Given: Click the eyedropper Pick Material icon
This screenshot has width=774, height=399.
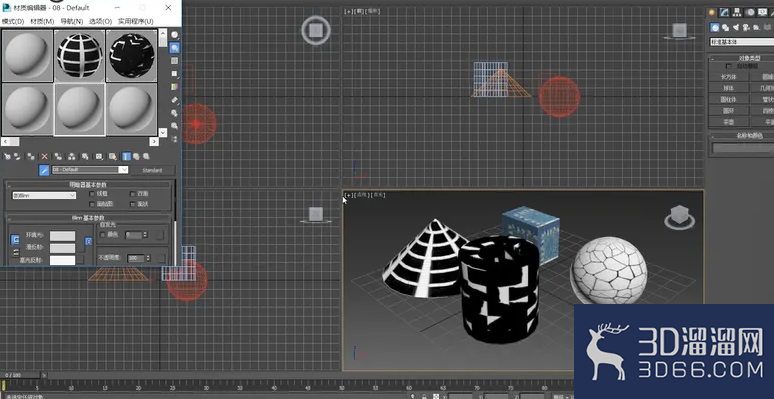Looking at the screenshot, I should tap(44, 170).
